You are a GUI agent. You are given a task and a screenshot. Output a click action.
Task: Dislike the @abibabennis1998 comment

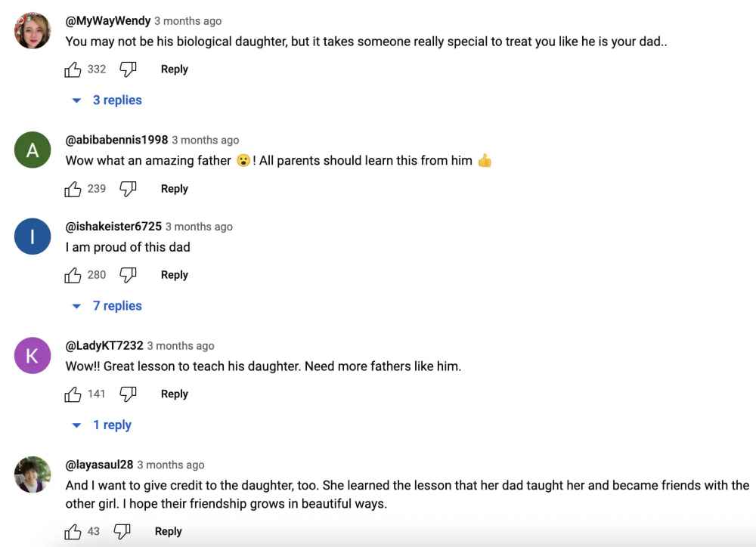128,189
